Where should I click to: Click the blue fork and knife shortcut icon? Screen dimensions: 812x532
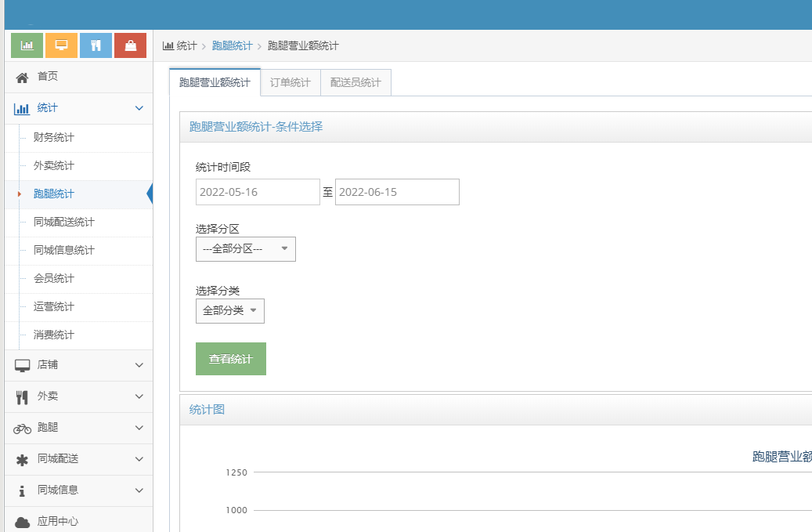96,45
